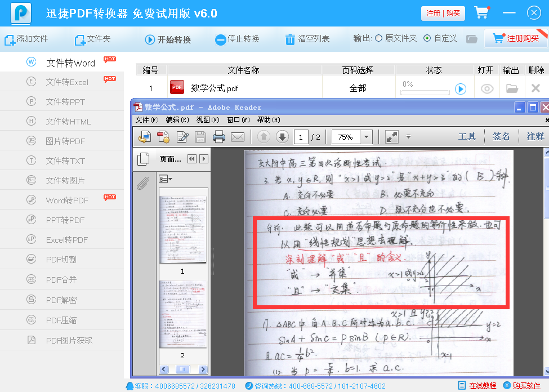This screenshot has width=549, height=392.
Task: Open the PDF解密 decrypt function
Action: pyautogui.click(x=62, y=300)
